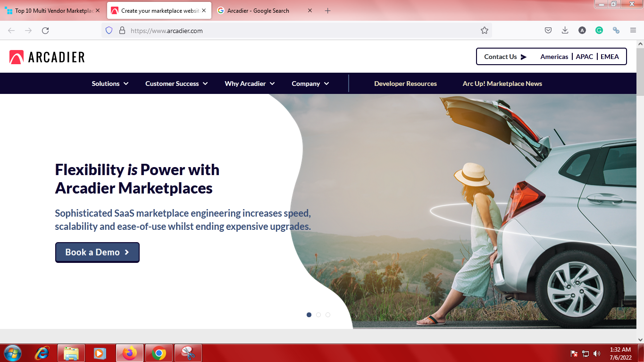Launch Internet Explorer from taskbar
644x362 pixels.
42,353
